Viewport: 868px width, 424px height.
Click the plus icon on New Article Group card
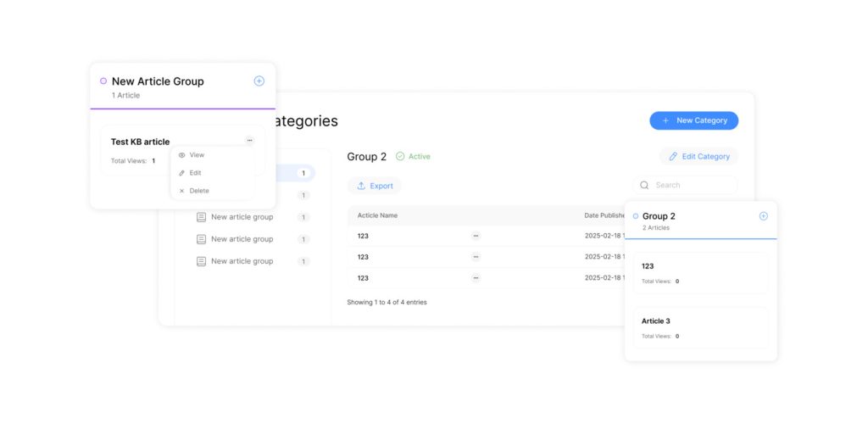click(259, 81)
